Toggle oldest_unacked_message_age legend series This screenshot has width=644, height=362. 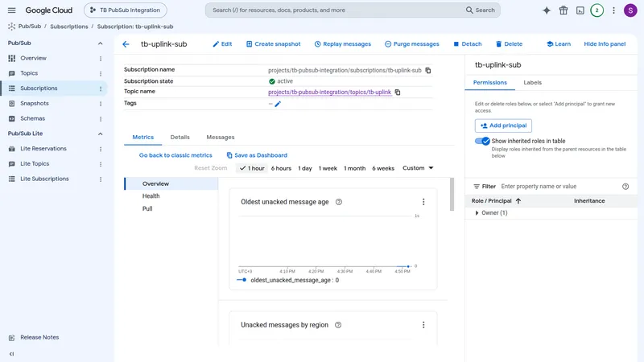(x=287, y=280)
